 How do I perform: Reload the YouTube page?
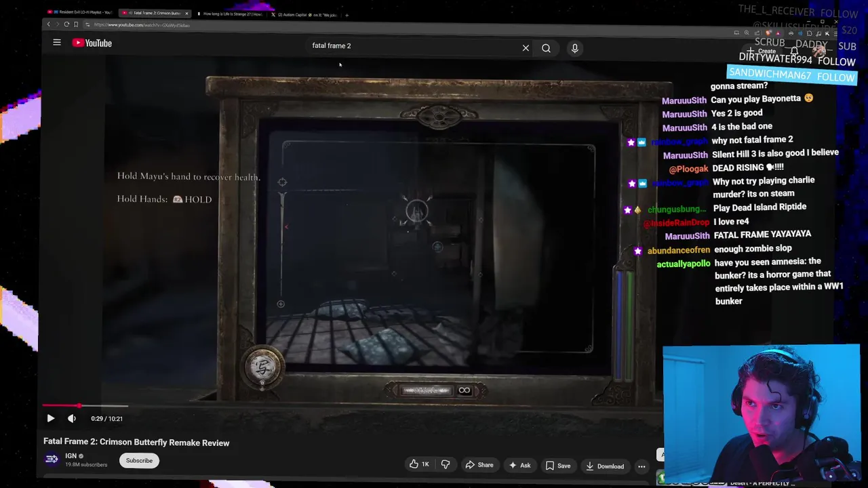(66, 24)
